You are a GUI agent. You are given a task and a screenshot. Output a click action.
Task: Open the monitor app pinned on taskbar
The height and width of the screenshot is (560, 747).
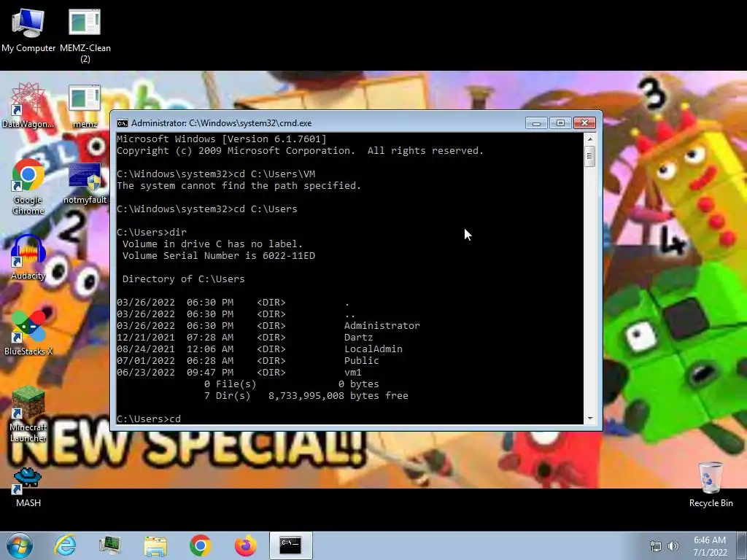click(109, 545)
